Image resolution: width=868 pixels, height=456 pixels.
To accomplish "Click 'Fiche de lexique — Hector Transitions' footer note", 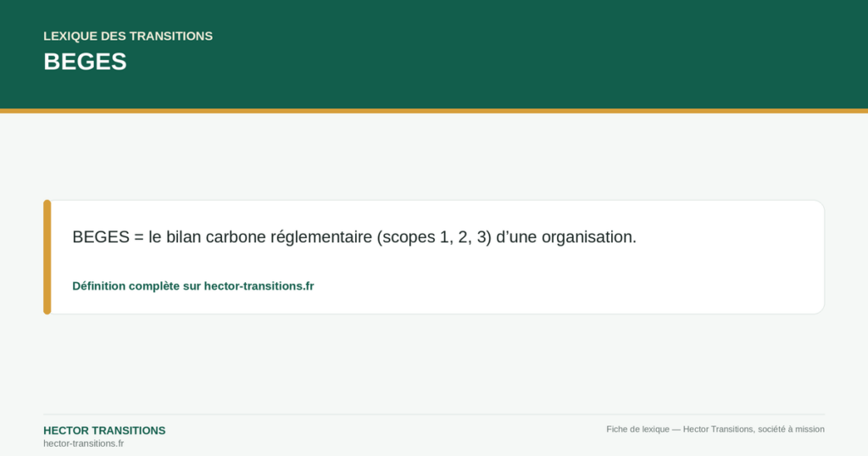I will click(x=715, y=429).
